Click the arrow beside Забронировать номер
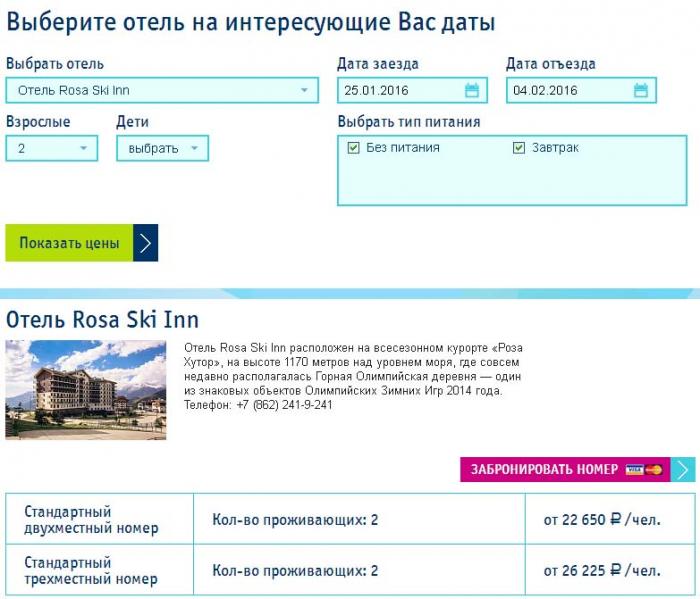Screen dimensions: 700x599 coord(683,470)
